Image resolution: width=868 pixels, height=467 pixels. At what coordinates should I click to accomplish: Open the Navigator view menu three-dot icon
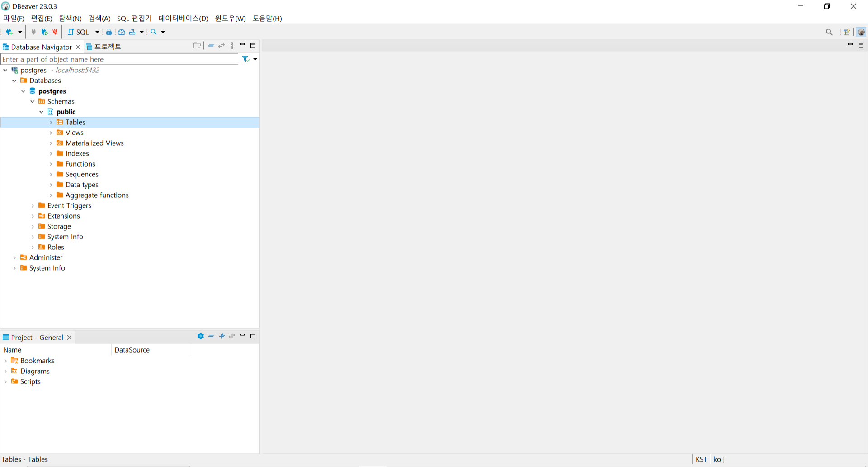232,46
